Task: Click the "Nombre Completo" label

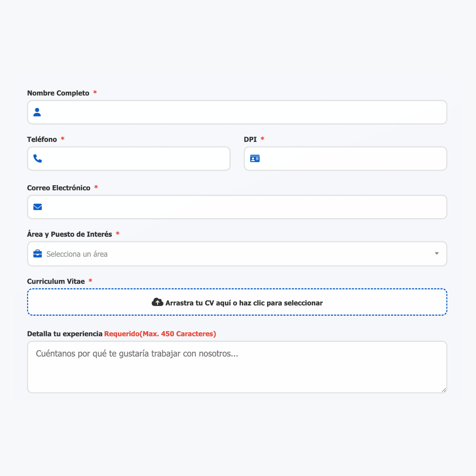Action: pyautogui.click(x=58, y=93)
